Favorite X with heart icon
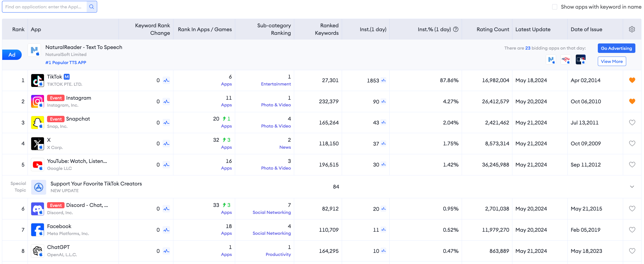The image size is (644, 264). pos(632,143)
